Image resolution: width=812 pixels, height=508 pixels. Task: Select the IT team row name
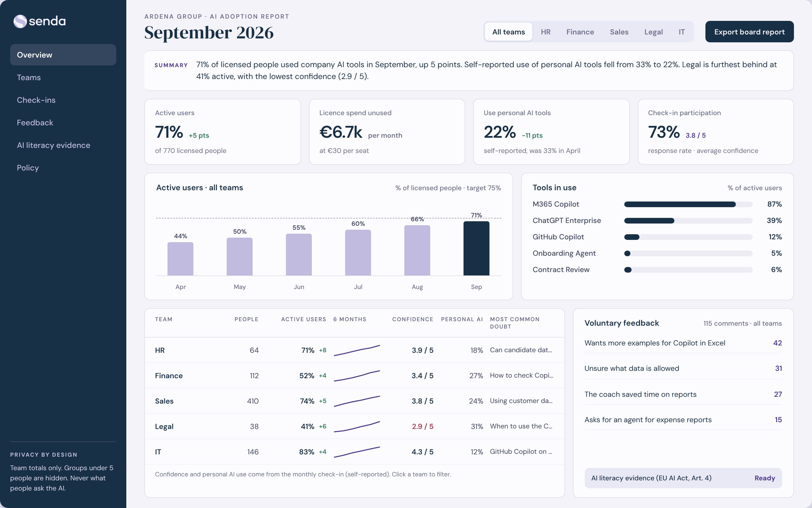click(158, 452)
